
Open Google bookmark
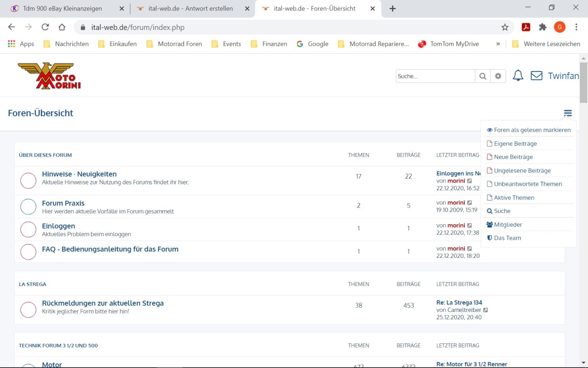click(x=313, y=44)
